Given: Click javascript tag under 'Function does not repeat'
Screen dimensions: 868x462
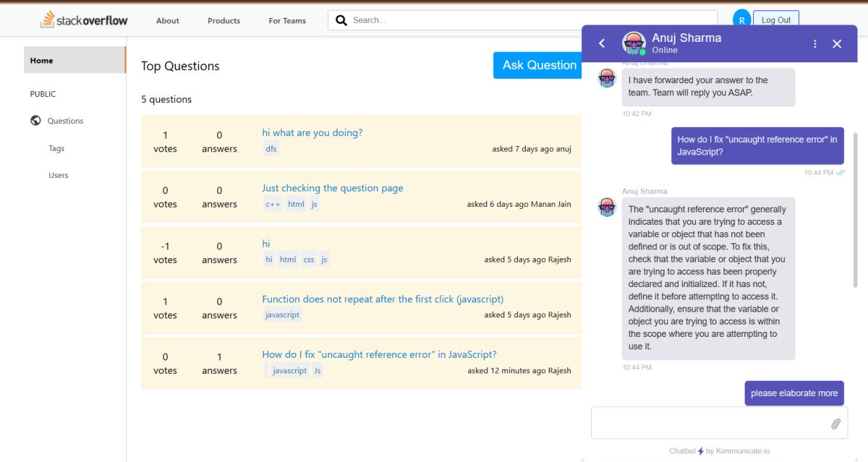Looking at the screenshot, I should coord(282,315).
